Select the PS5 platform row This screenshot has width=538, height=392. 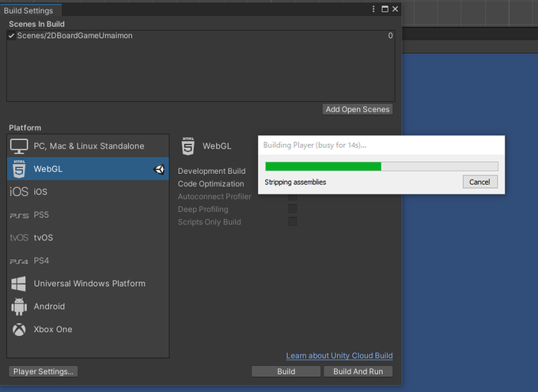pos(88,215)
